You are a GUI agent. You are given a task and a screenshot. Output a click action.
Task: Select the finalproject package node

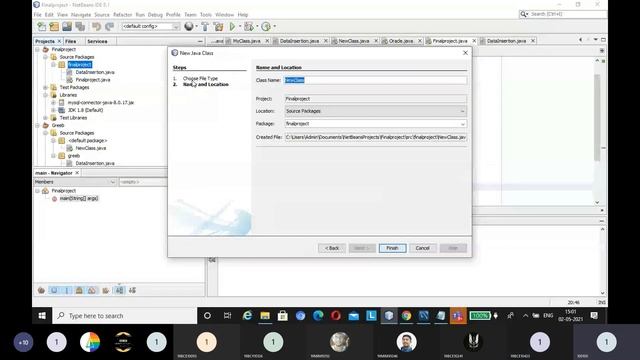80,64
